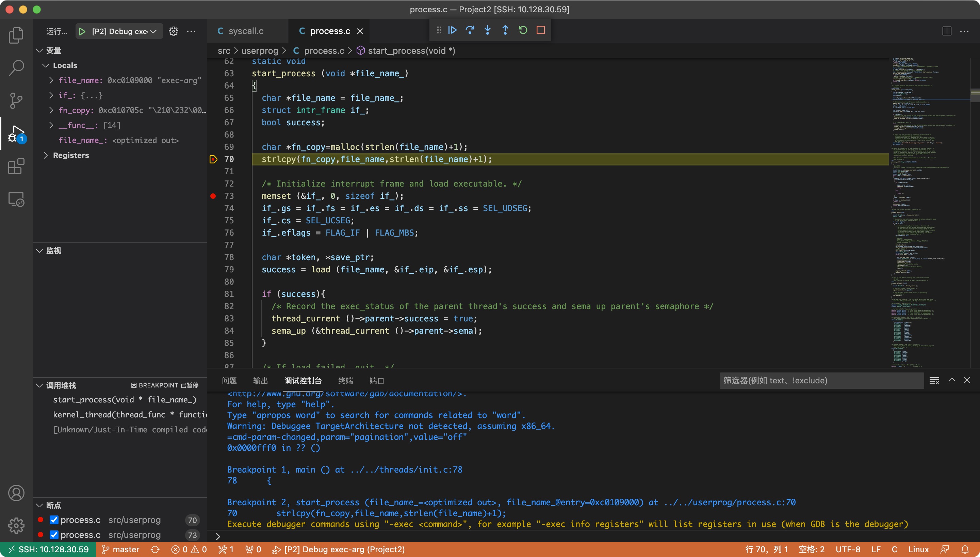Restart the debugging session
This screenshot has width=980, height=557.
(522, 30)
